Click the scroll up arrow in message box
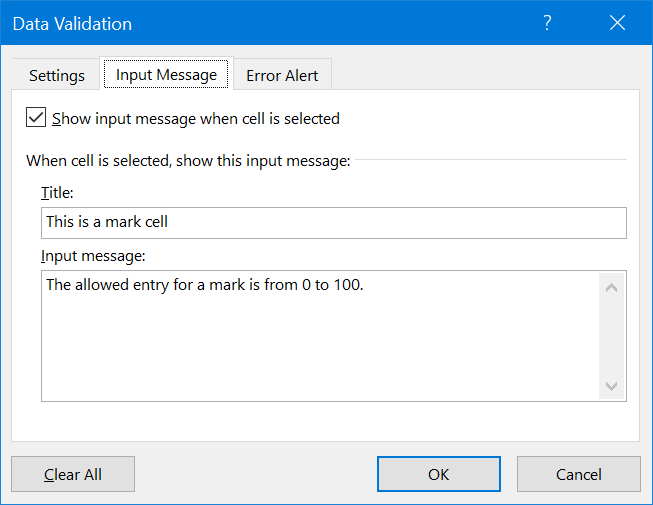Viewport: 653px width, 505px height. click(612, 287)
